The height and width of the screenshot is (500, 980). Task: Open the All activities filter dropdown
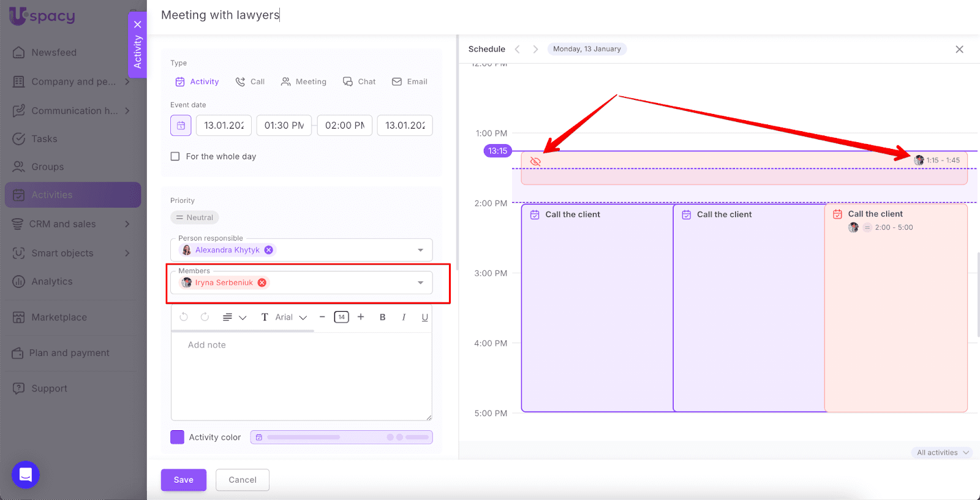[942, 452]
